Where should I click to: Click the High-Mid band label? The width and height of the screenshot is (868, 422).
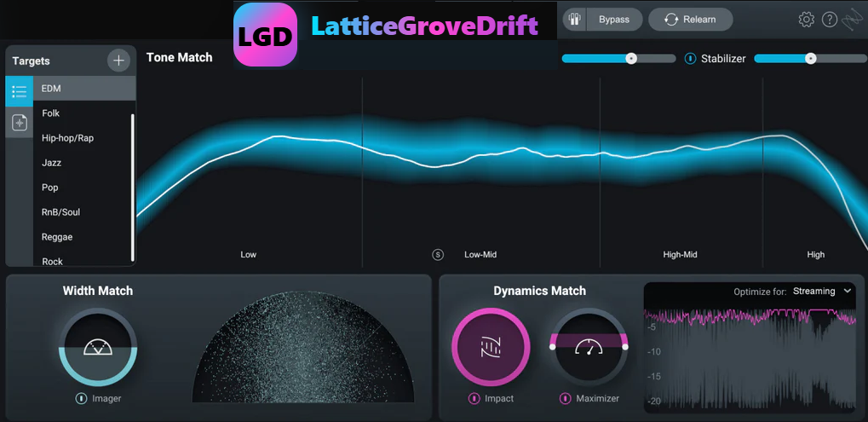click(x=680, y=255)
